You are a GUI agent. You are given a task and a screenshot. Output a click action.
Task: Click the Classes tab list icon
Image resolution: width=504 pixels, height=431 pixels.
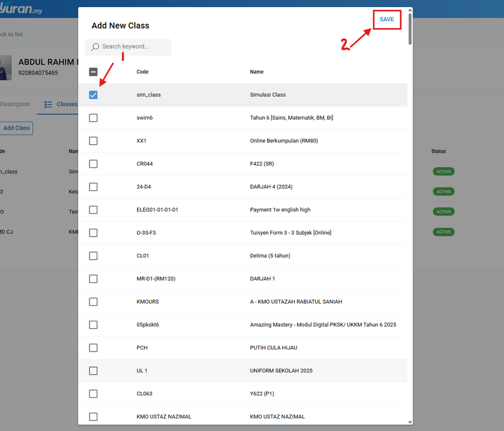[48, 104]
